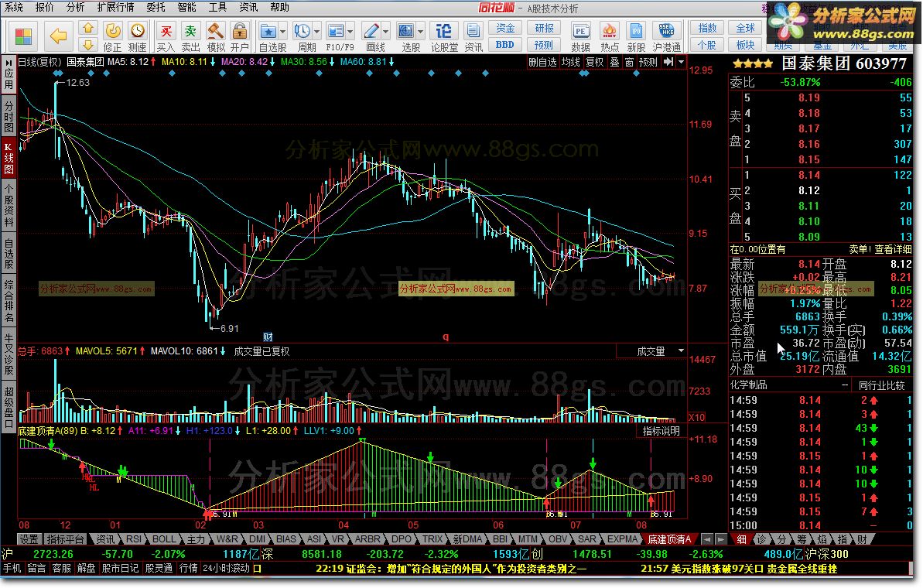Open the 指标说明 indicator description
This screenshot has height=588, width=923.
coord(661,432)
